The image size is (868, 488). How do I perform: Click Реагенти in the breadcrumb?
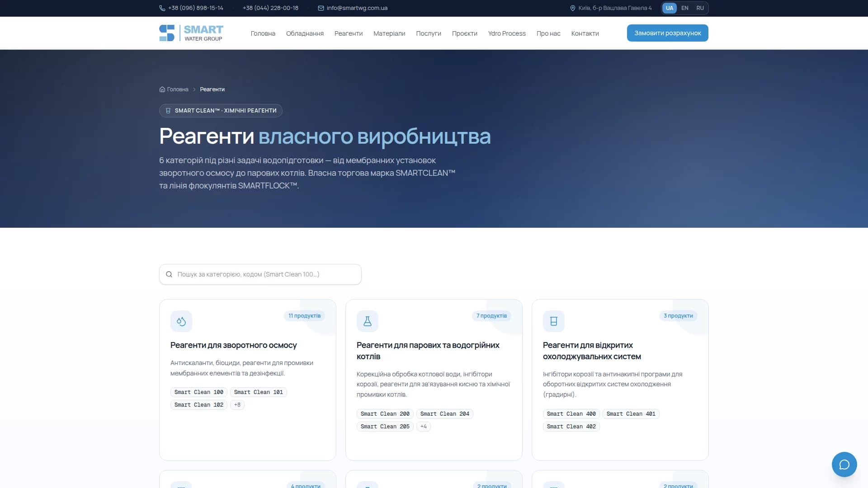coord(212,89)
